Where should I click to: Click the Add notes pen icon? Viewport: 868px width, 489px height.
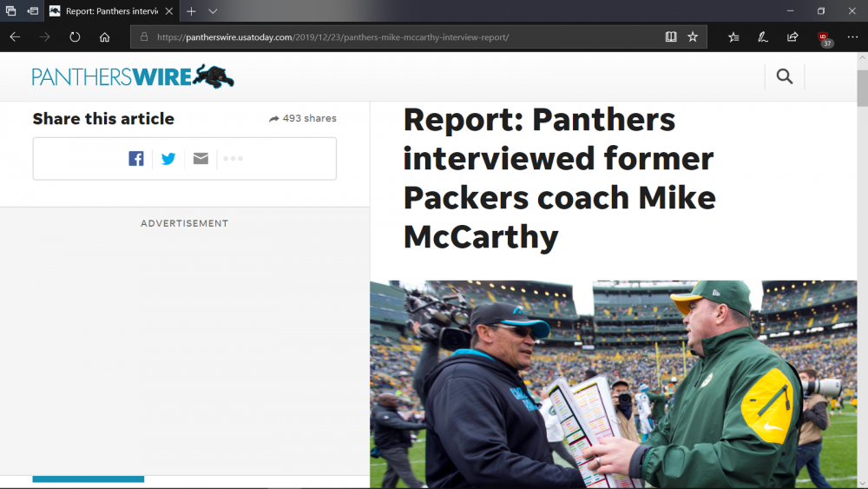(763, 37)
